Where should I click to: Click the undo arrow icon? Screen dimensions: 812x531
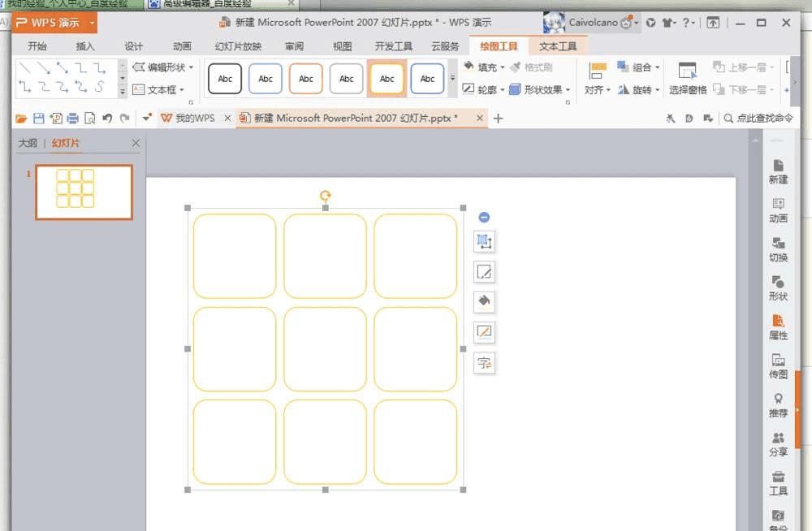click(107, 119)
